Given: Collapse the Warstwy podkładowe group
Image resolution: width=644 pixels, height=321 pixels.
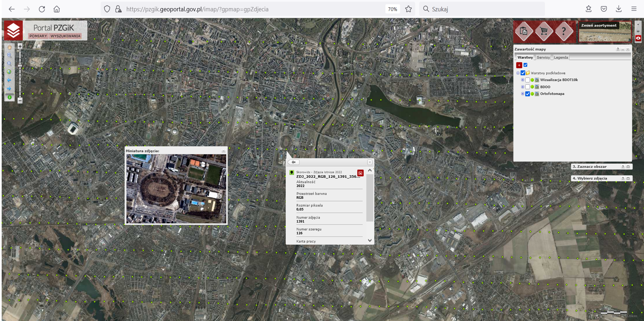Looking at the screenshot, I should coord(518,73).
